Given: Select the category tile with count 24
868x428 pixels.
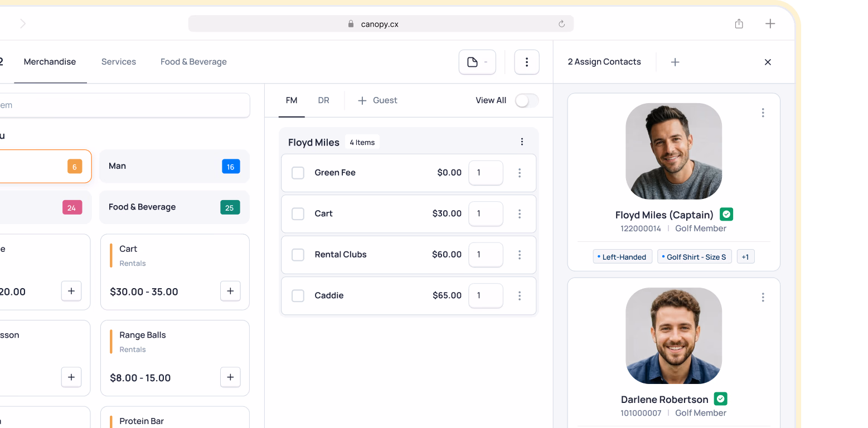Looking at the screenshot, I should (x=46, y=207).
